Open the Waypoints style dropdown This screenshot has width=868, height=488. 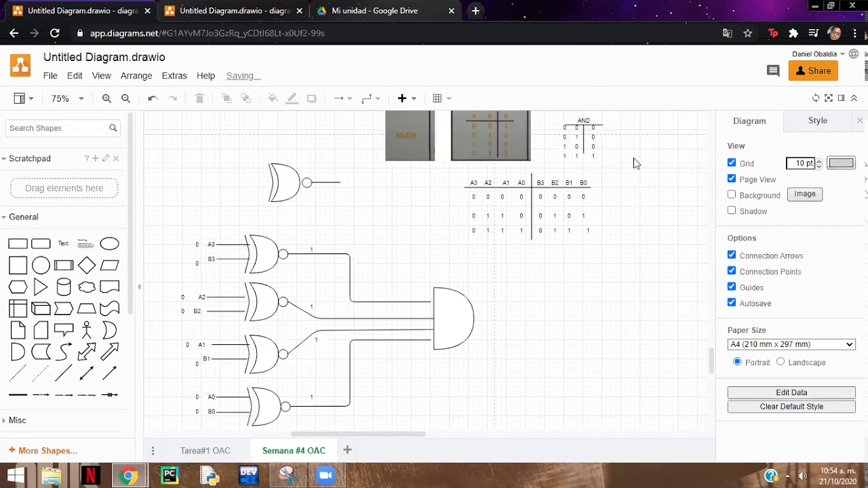tap(371, 98)
